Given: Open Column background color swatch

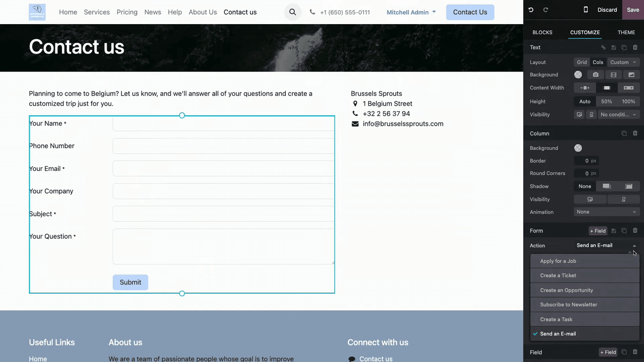Looking at the screenshot, I should coord(578,148).
